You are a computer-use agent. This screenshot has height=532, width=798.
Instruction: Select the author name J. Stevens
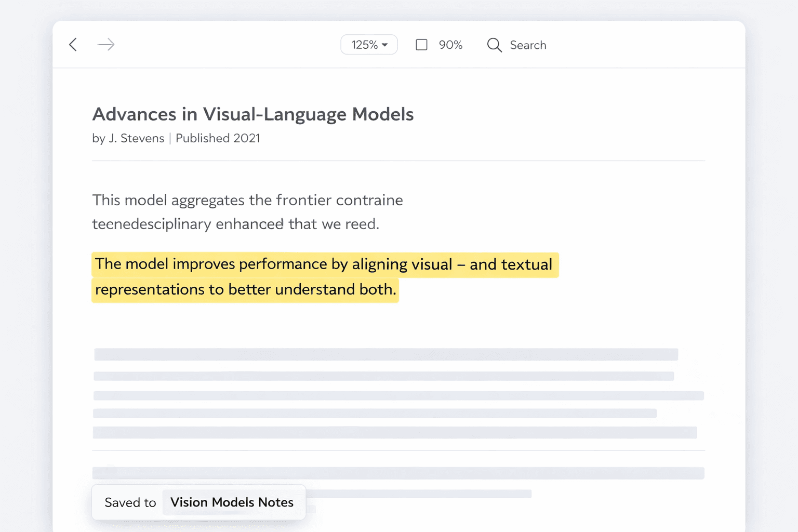pos(136,138)
